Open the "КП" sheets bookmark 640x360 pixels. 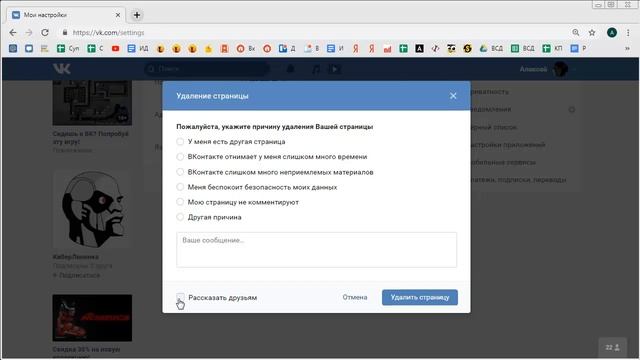[552, 49]
